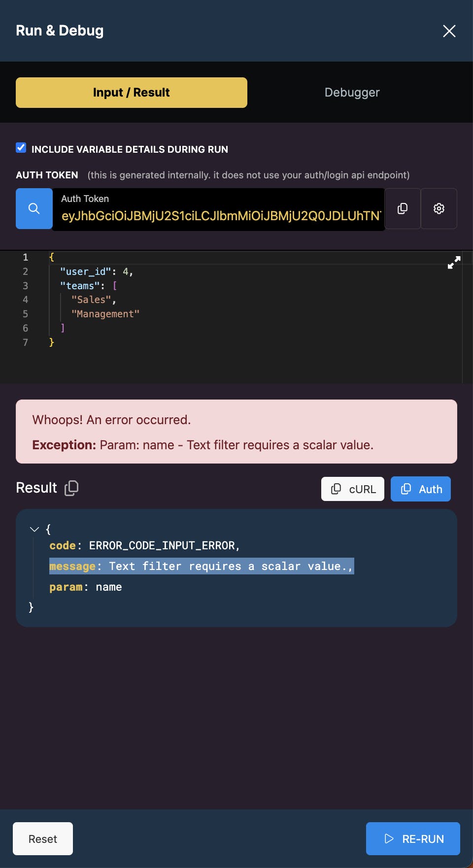Place cursor on the "user_id" line in the editor

97,271
